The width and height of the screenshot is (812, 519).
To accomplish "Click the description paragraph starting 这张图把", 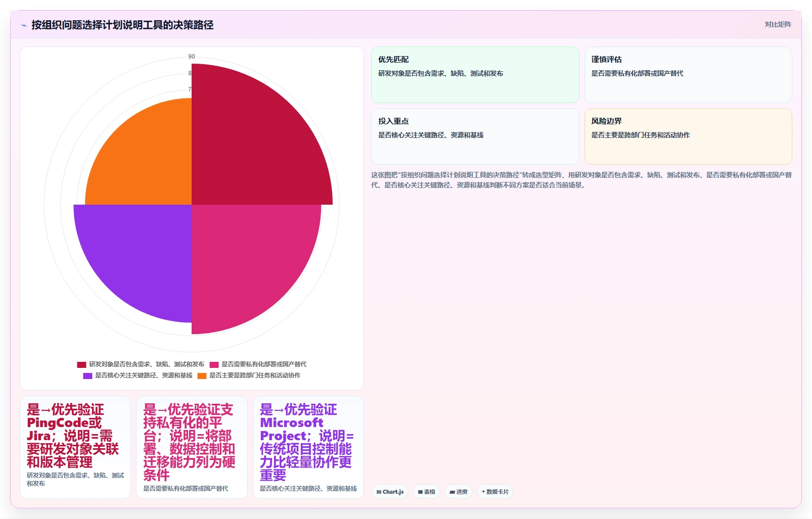I will click(x=581, y=180).
